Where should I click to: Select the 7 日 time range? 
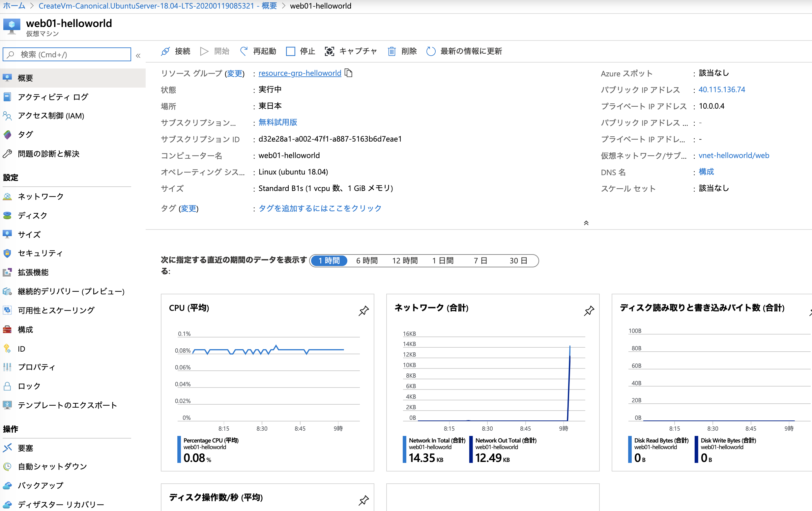480,260
